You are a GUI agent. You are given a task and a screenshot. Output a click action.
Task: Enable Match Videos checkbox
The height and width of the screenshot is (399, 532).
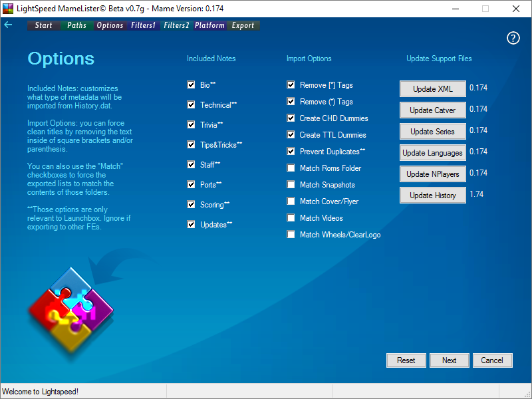click(x=291, y=218)
